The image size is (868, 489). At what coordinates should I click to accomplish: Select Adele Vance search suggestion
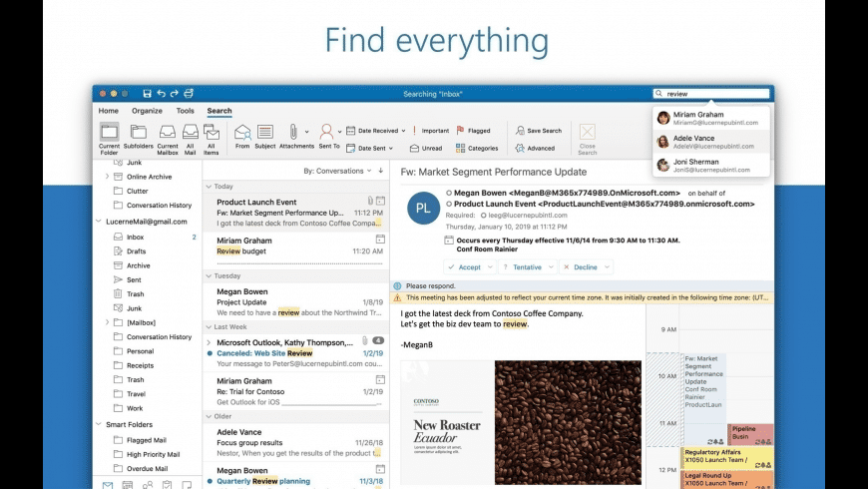[x=711, y=142]
